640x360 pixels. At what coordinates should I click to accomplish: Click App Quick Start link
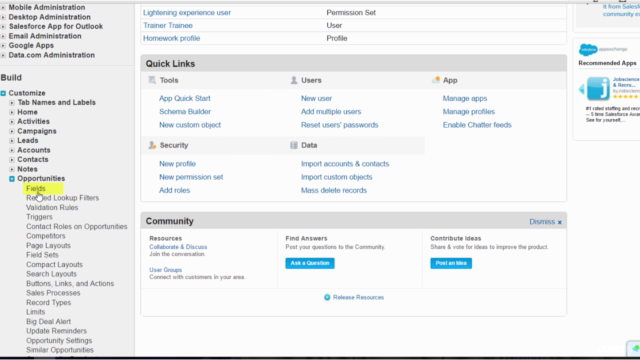(184, 98)
